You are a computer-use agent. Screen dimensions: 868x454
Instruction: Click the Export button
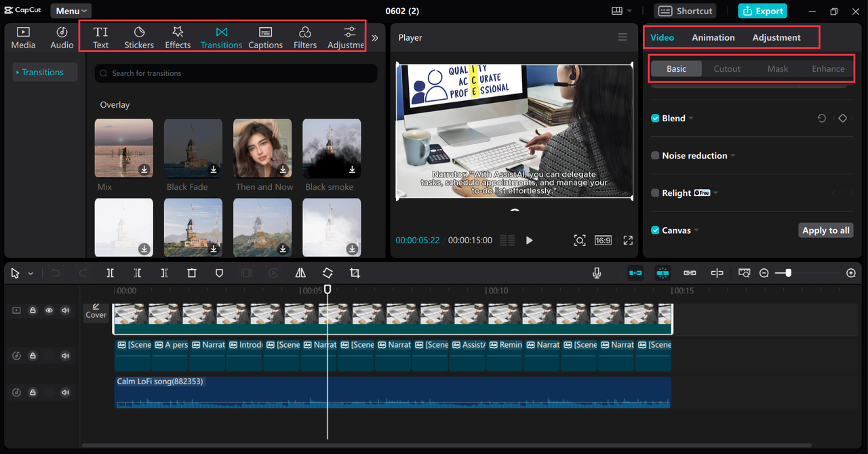click(762, 11)
